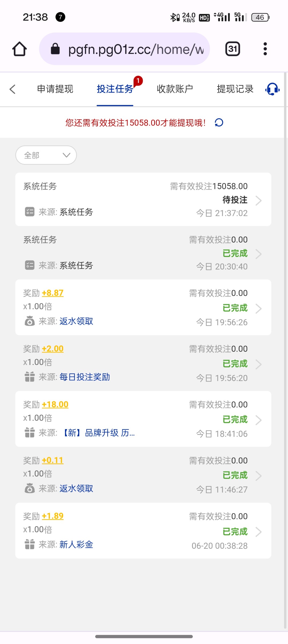
Task: Open the browser three-dot menu
Action: coord(265,49)
